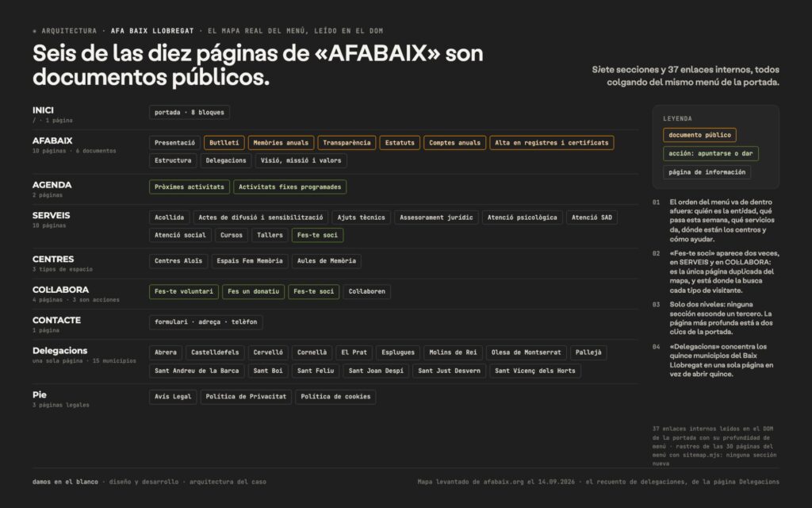
Task: Click the Espais Fem Memòria chip
Action: 250,261
